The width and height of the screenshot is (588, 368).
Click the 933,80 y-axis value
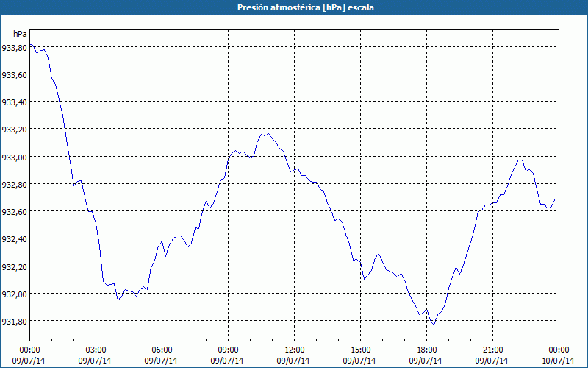pyautogui.click(x=14, y=48)
